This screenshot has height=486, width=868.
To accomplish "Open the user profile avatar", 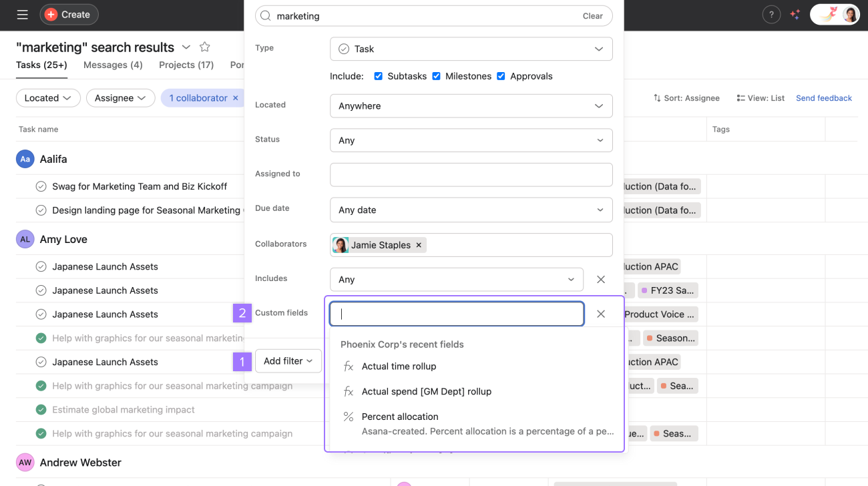I will tap(850, 15).
